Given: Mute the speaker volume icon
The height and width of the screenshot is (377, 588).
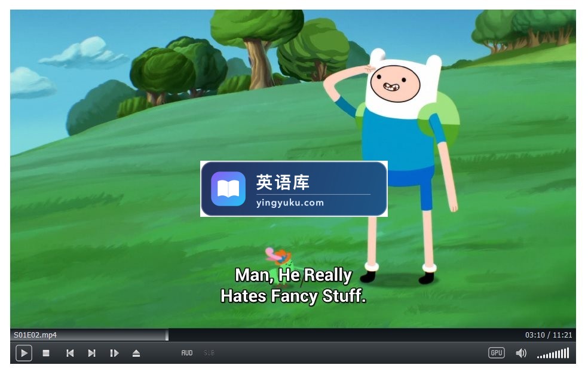Looking at the screenshot, I should (521, 353).
